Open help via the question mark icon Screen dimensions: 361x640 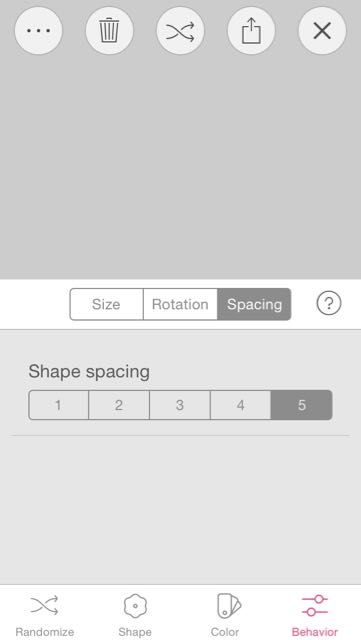tap(329, 304)
